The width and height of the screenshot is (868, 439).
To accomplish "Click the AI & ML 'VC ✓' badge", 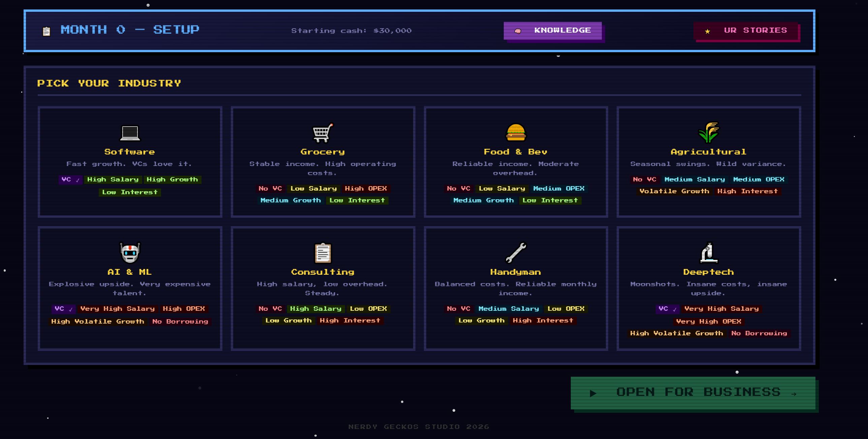I will (x=63, y=309).
